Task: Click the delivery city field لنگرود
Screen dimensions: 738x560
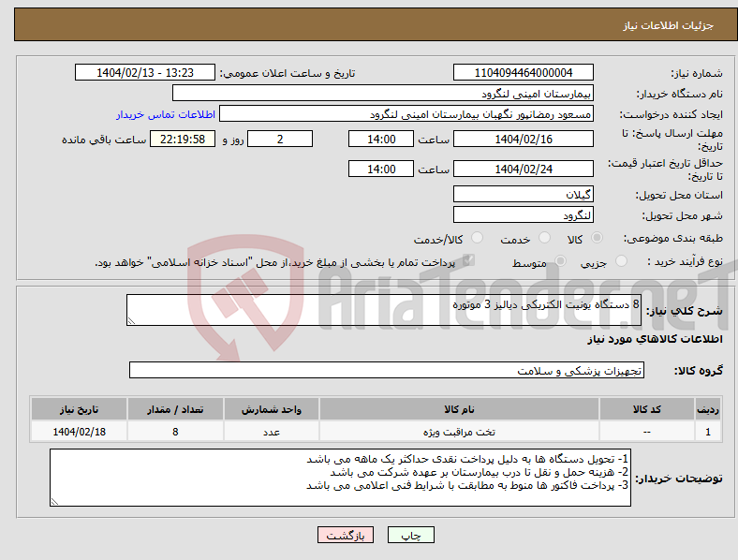Action: (524, 214)
